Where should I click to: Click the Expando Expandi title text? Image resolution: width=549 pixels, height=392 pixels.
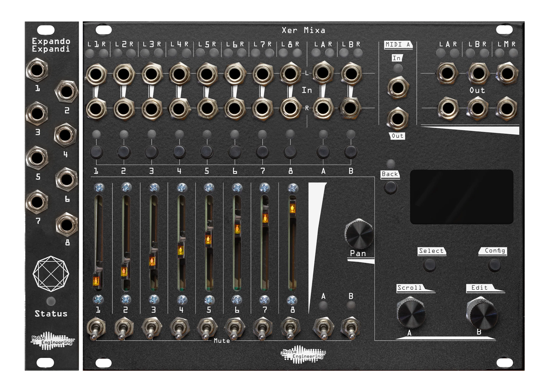[x=51, y=45]
